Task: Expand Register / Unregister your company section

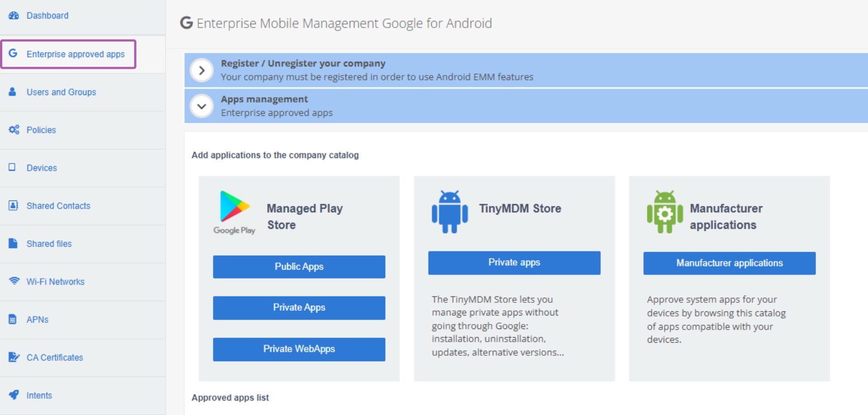Action: (x=202, y=70)
